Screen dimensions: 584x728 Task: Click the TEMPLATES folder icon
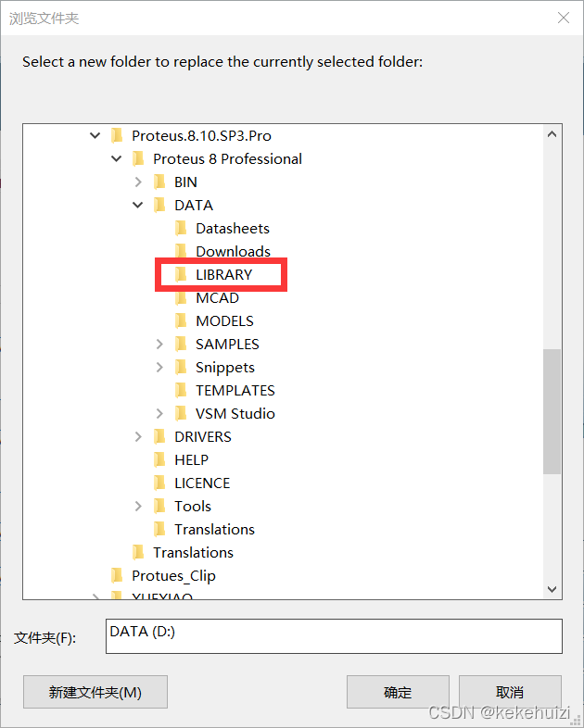tap(181, 390)
